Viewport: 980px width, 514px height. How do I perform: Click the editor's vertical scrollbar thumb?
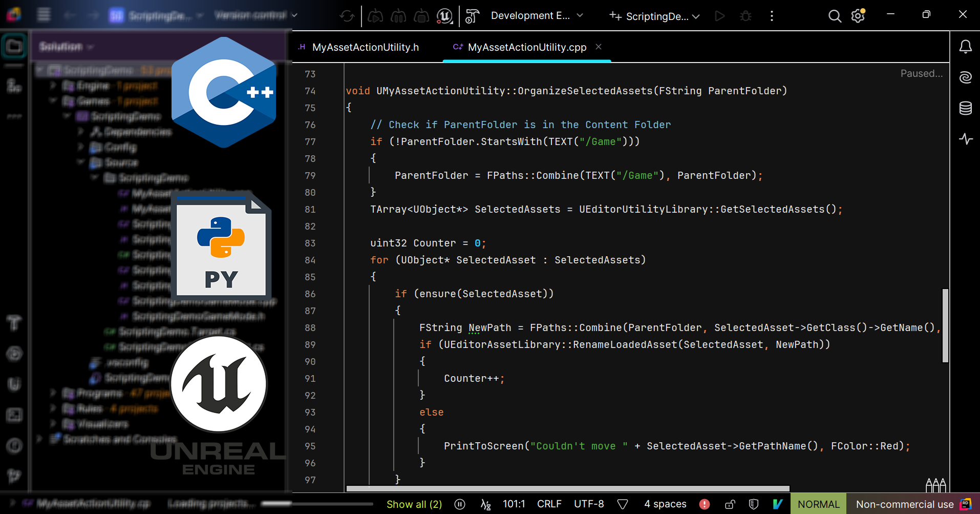(x=945, y=325)
